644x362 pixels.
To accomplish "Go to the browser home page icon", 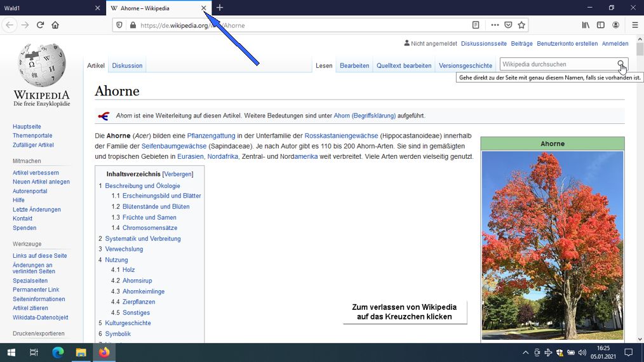I will tap(55, 25).
